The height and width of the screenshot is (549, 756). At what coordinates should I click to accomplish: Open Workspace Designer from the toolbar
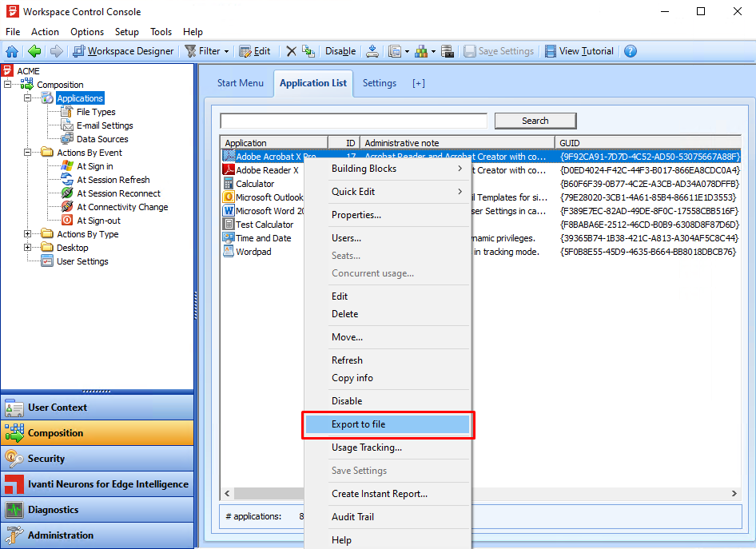[123, 51]
